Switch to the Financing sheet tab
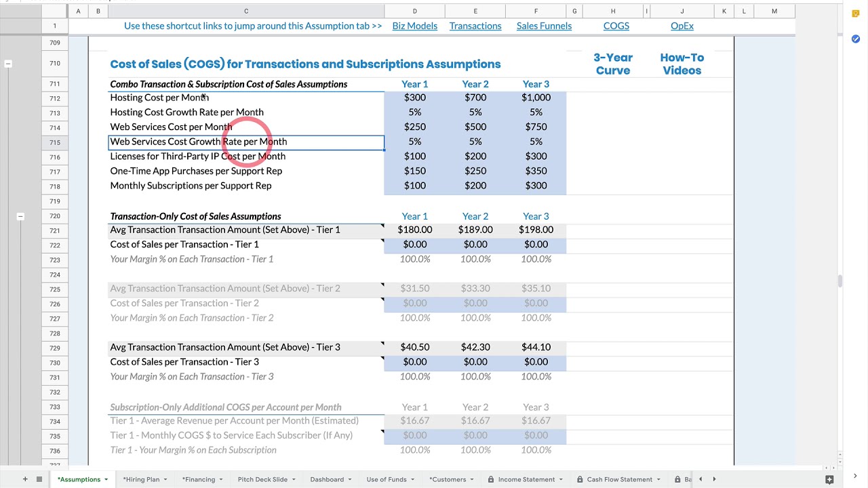This screenshot has width=868, height=488. click(x=199, y=480)
